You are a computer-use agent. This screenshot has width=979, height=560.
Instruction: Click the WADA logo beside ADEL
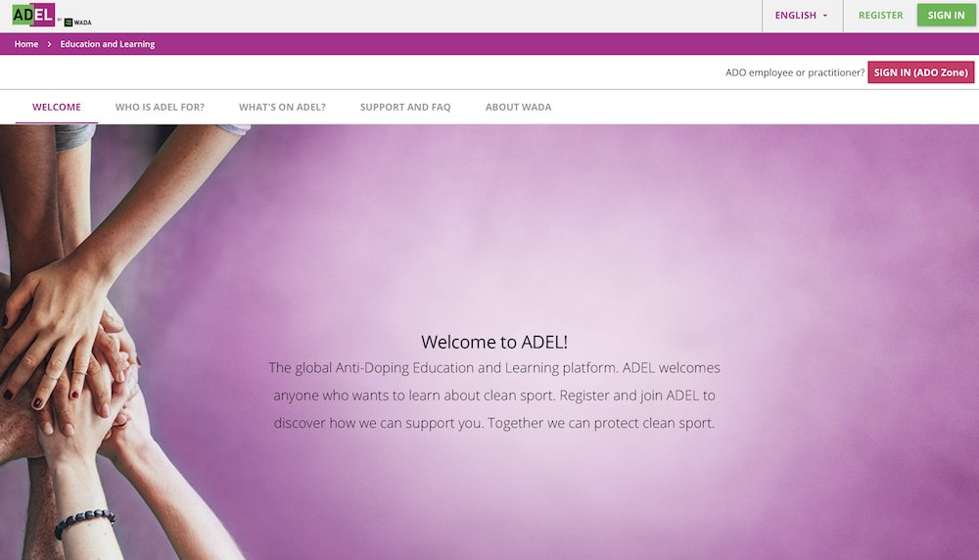coord(78,23)
